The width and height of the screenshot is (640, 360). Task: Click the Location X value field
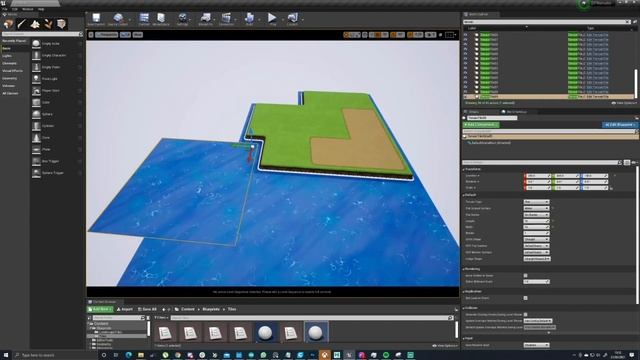click(x=538, y=176)
